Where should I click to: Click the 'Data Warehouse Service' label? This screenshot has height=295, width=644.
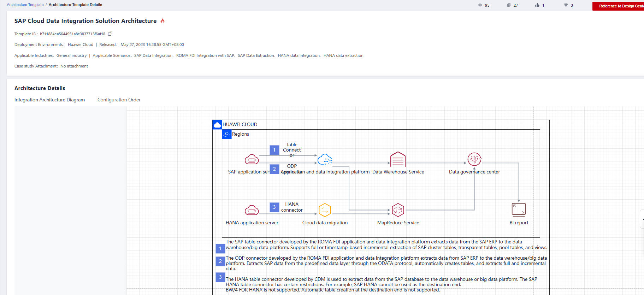tap(398, 172)
